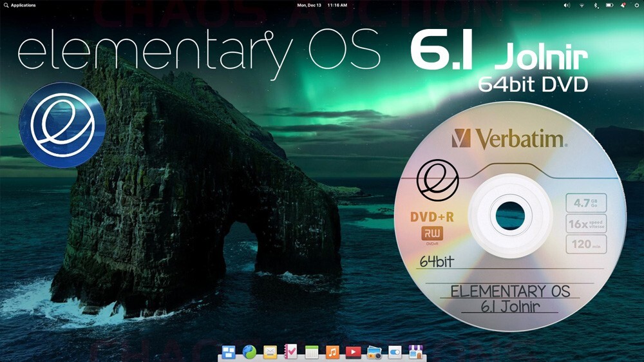
Task: Open the session power menu icon
Action: point(637,5)
